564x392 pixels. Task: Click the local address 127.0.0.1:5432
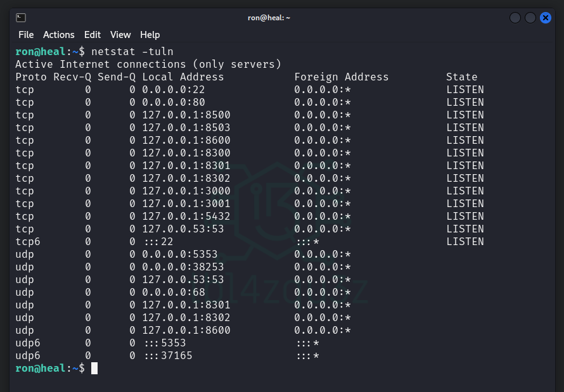pyautogui.click(x=186, y=216)
